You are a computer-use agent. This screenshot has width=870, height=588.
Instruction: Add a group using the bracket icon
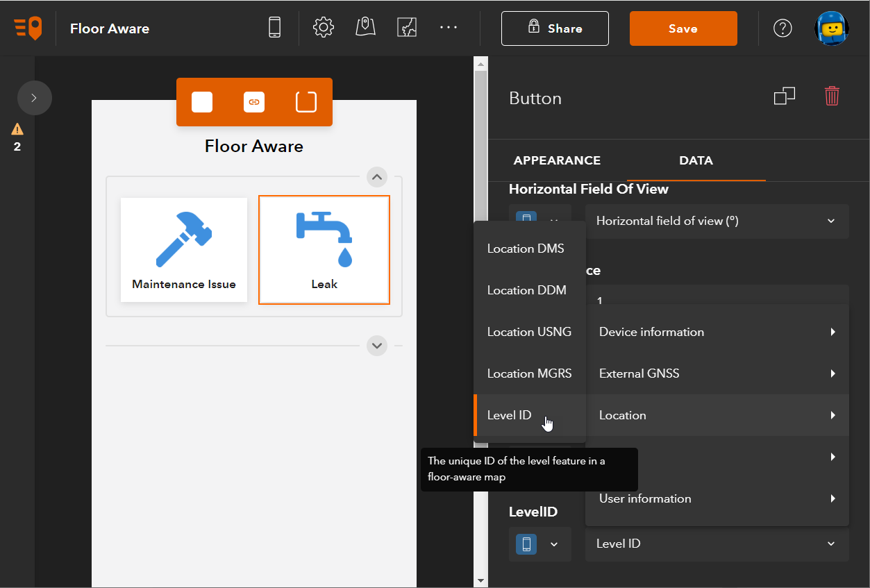[306, 101]
